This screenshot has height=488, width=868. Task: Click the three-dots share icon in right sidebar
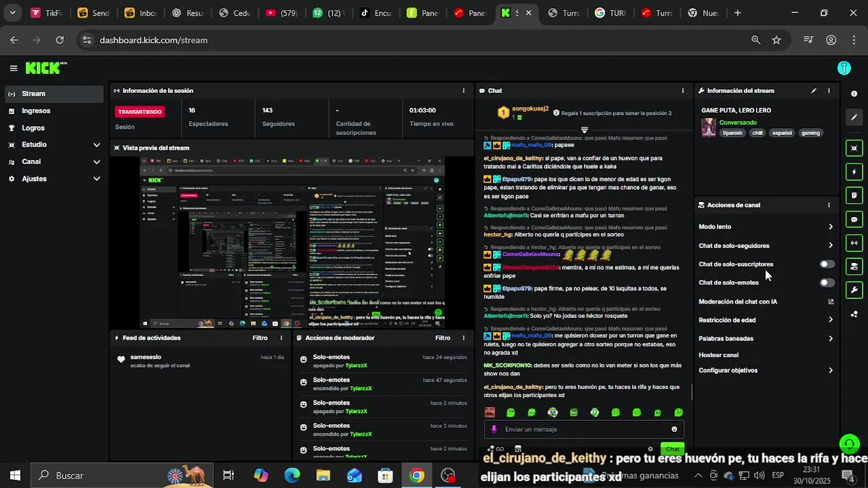pos(854,314)
